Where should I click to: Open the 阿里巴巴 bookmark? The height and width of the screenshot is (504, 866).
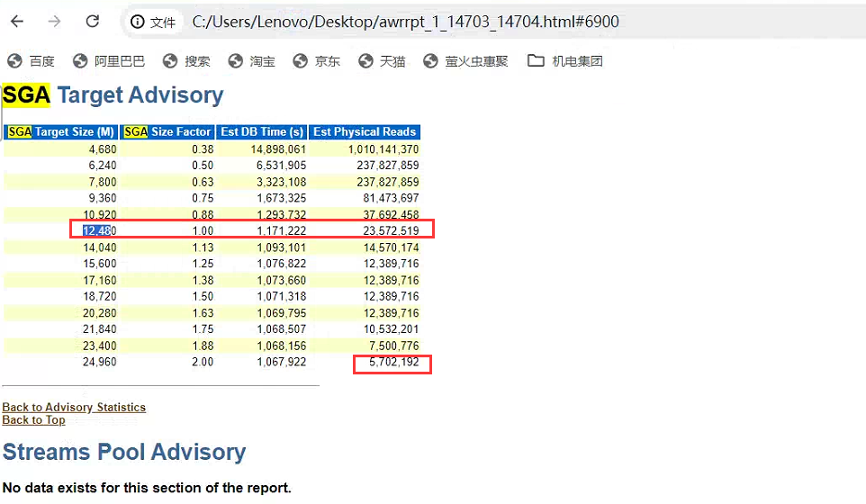pyautogui.click(x=109, y=60)
